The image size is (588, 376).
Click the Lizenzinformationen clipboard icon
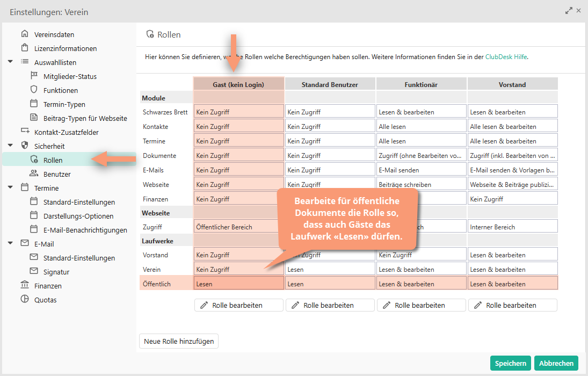point(25,48)
